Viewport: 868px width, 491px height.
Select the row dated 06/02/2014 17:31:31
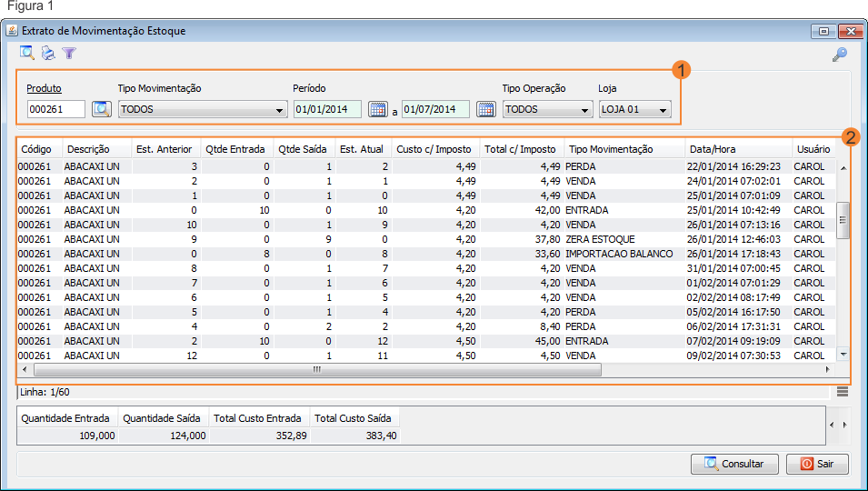click(426, 326)
